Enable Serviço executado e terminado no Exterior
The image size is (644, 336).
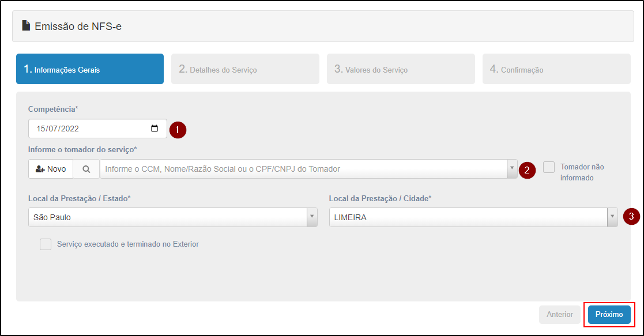coord(46,244)
